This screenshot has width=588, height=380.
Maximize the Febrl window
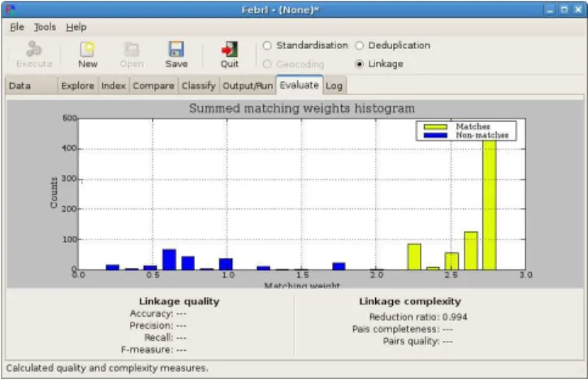coord(564,10)
